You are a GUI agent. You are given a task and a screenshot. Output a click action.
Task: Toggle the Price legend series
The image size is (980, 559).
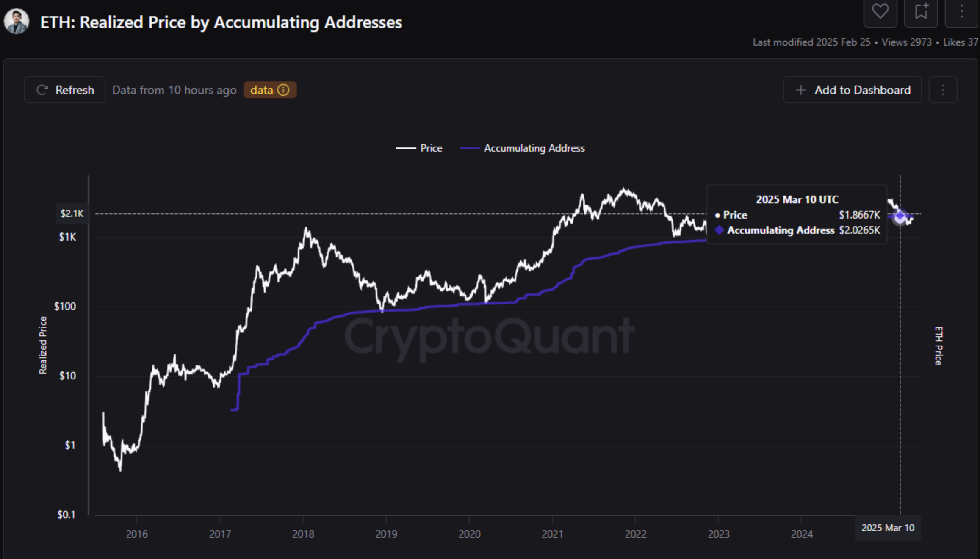[x=431, y=148]
